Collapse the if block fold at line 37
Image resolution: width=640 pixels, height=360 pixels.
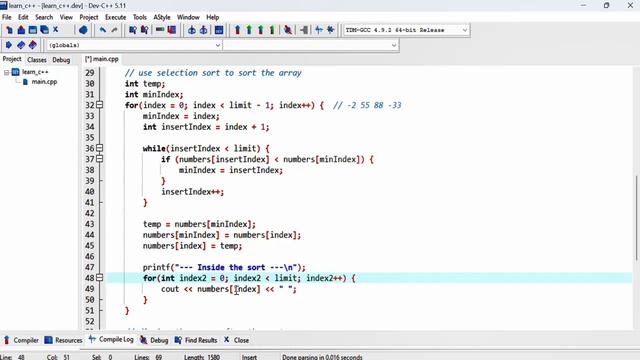tap(99, 159)
